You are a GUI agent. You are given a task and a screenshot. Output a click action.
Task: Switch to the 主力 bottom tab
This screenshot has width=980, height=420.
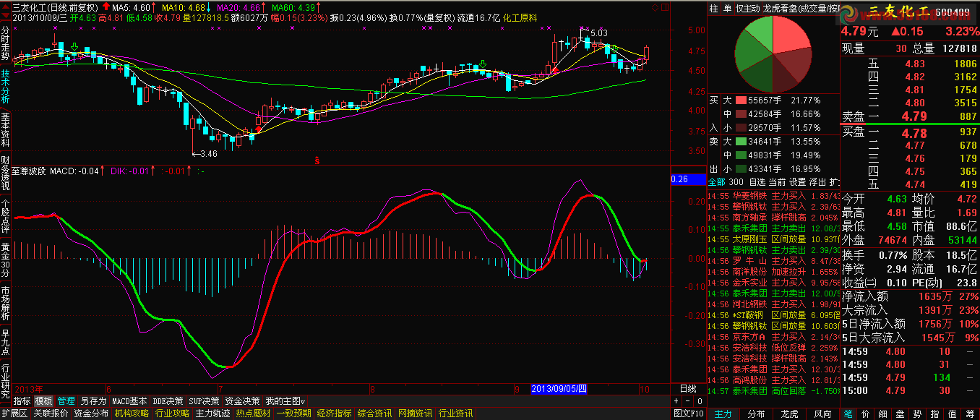tap(723, 413)
